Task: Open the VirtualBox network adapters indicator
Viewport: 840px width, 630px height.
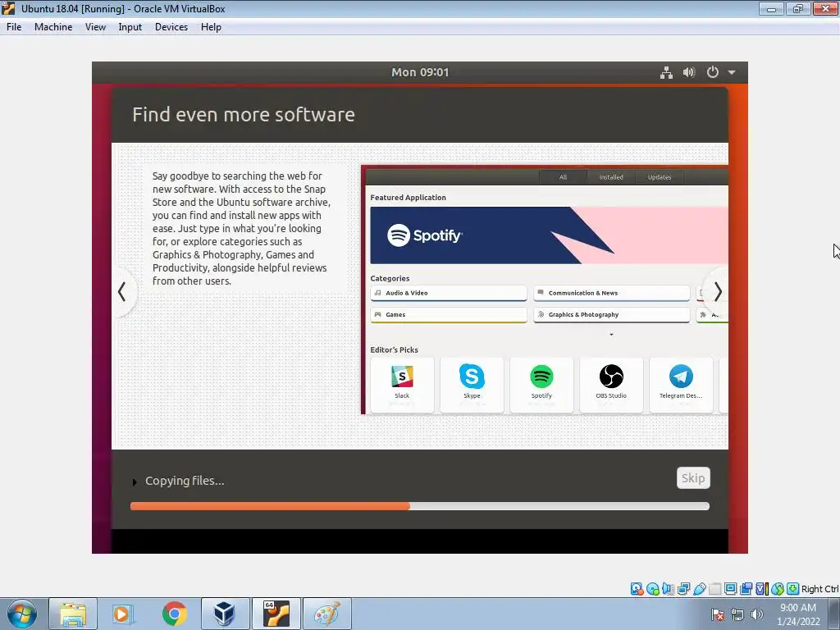Action: point(683,589)
